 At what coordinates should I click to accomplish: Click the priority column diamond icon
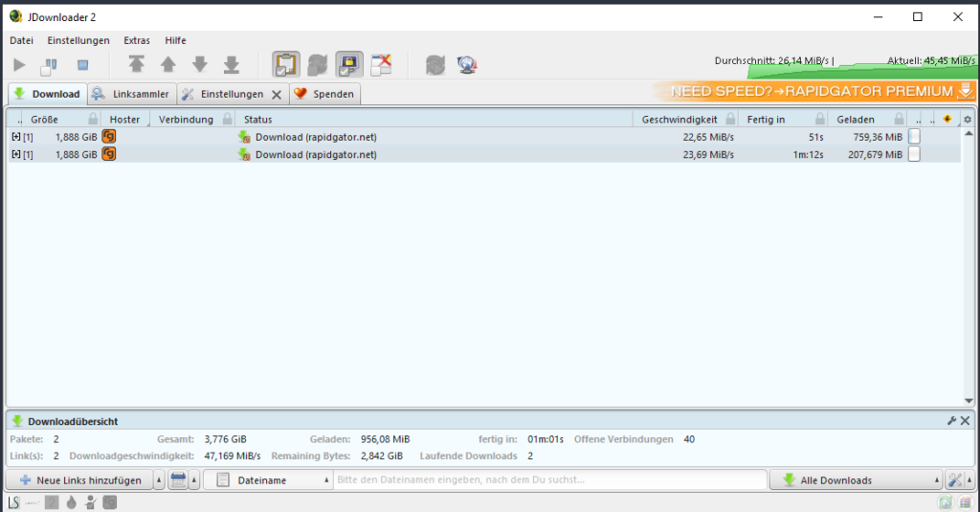coord(947,119)
